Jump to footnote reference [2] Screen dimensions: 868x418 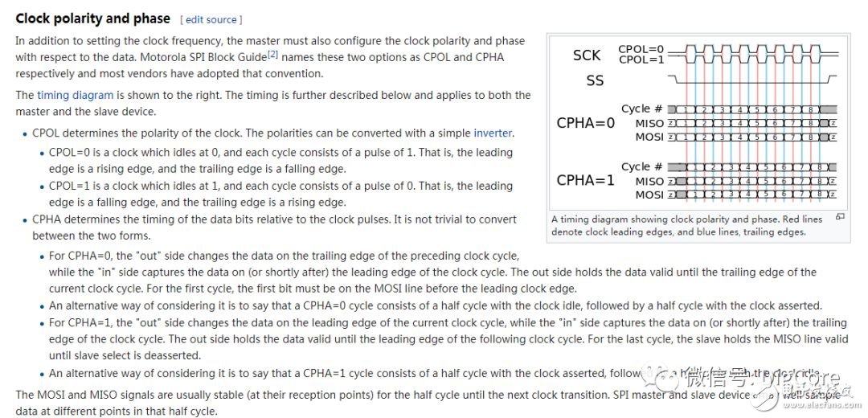[x=273, y=54]
